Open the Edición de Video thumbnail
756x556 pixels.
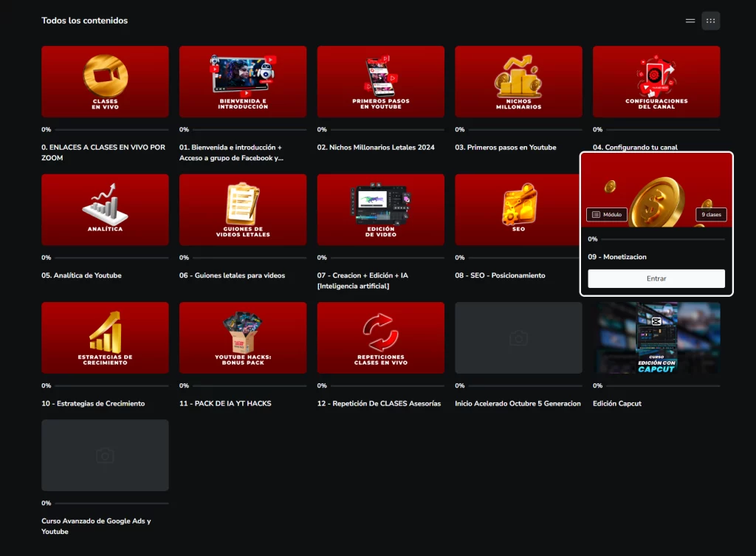click(x=380, y=210)
